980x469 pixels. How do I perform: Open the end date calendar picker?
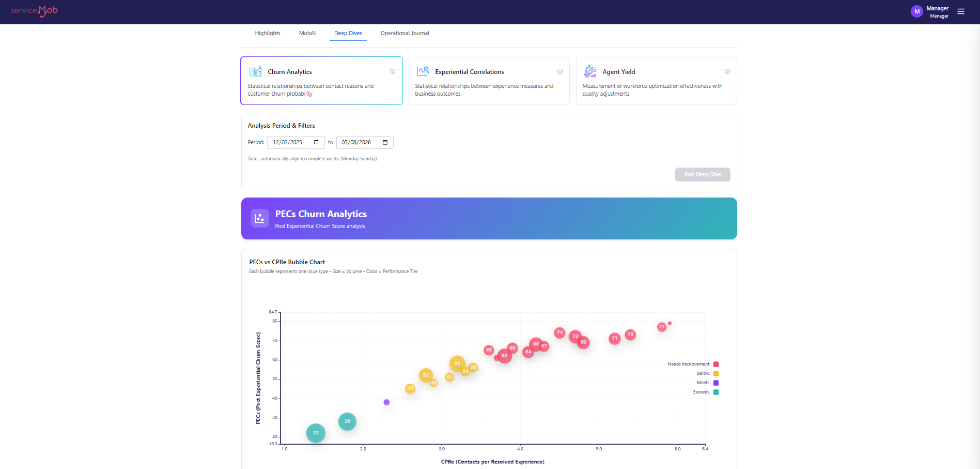[385, 142]
